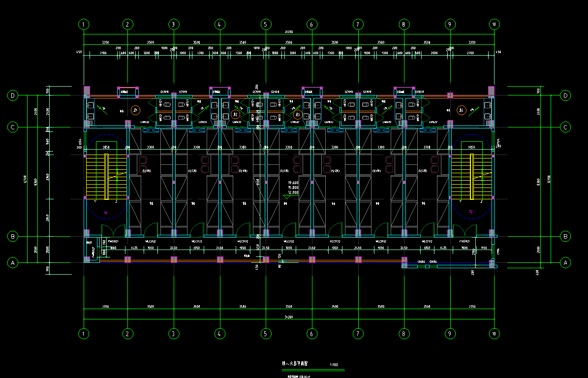Pick grid bubble 8 along bottom edge
Image resolution: width=588 pixels, height=378 pixels.
pyautogui.click(x=403, y=334)
